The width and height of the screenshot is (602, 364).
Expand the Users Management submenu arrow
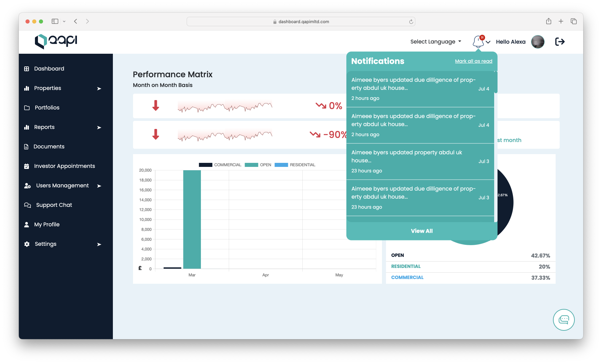[99, 186]
